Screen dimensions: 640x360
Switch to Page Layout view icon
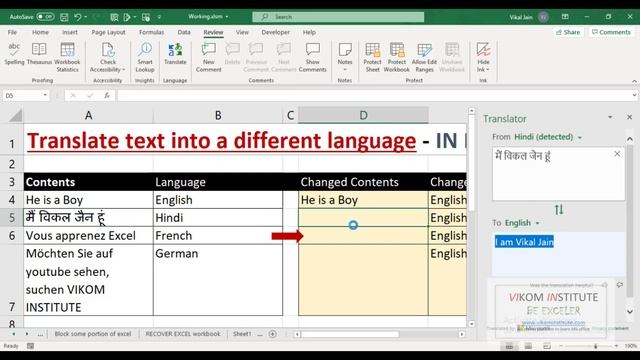pyautogui.click(x=528, y=346)
